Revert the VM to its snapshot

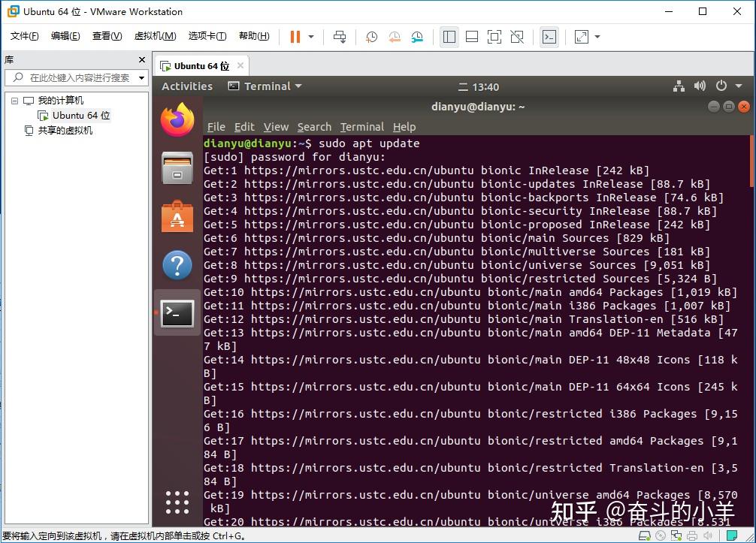tap(394, 36)
